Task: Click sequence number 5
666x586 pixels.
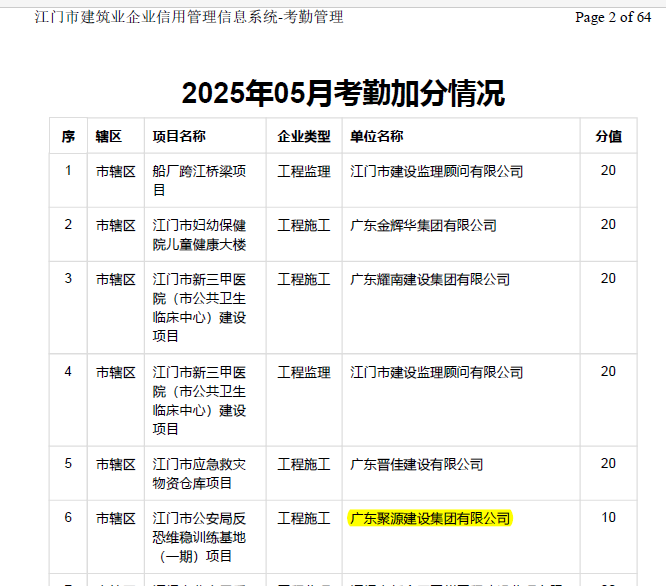Action: pos(68,464)
